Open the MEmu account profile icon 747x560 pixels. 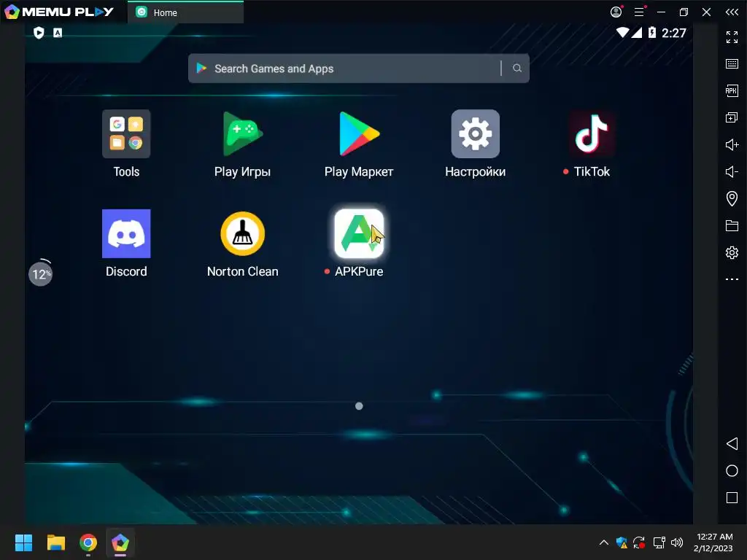tap(616, 12)
